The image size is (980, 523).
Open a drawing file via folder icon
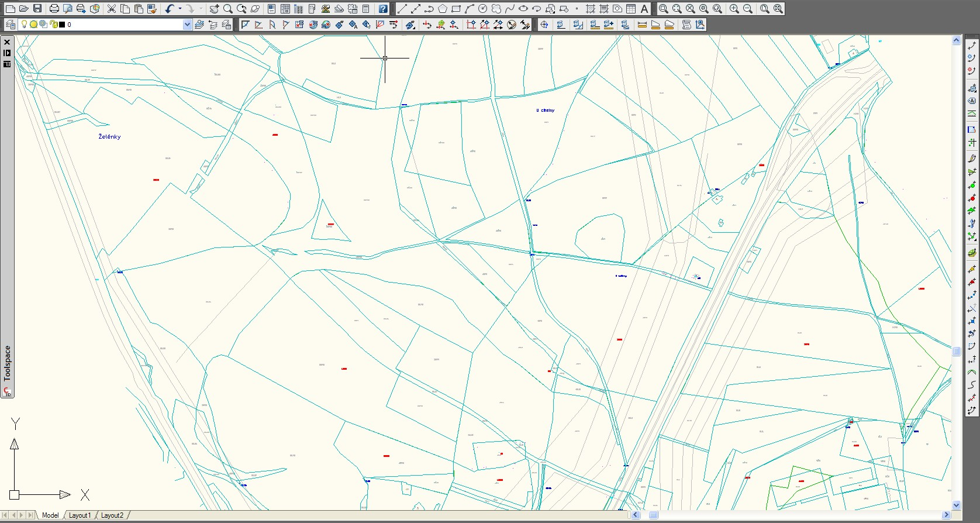point(24,9)
